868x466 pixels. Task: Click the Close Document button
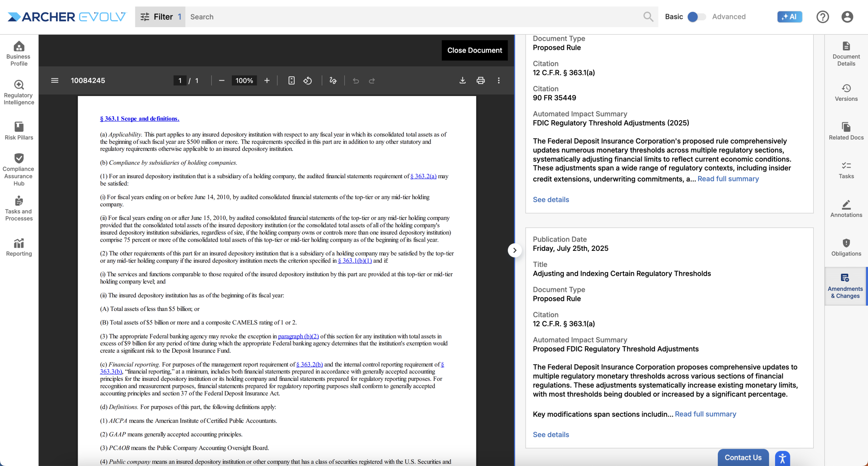474,50
